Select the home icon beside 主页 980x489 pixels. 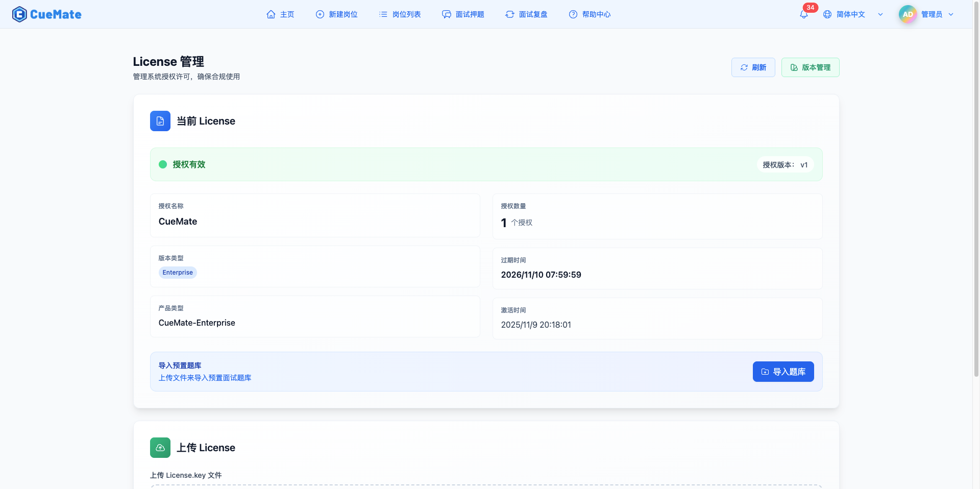tap(271, 14)
